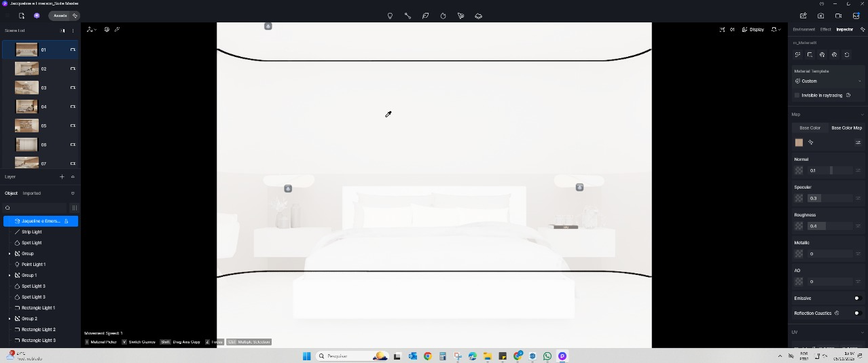Click the path tool icon in top toolbar
The height and width of the screenshot is (363, 868).
pyautogui.click(x=408, y=16)
